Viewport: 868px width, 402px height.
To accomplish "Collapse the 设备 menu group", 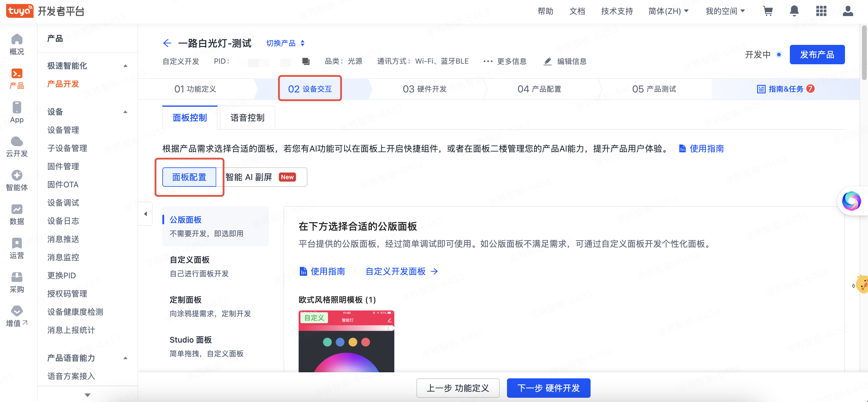I will click(125, 112).
